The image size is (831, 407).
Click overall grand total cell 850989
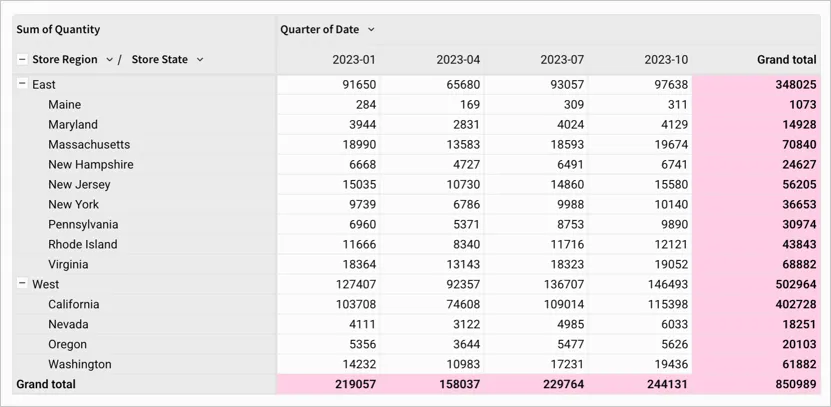[x=756, y=384]
